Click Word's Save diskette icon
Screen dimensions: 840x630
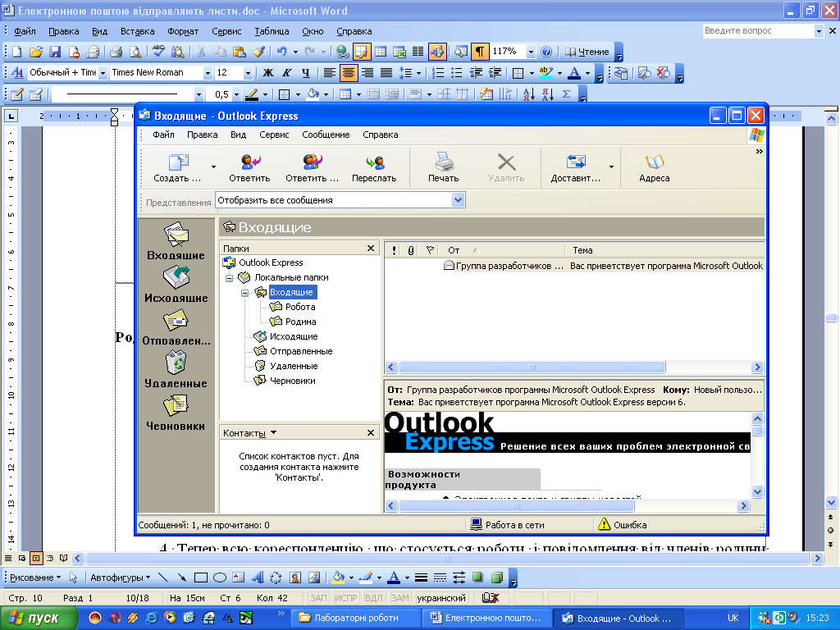click(55, 52)
